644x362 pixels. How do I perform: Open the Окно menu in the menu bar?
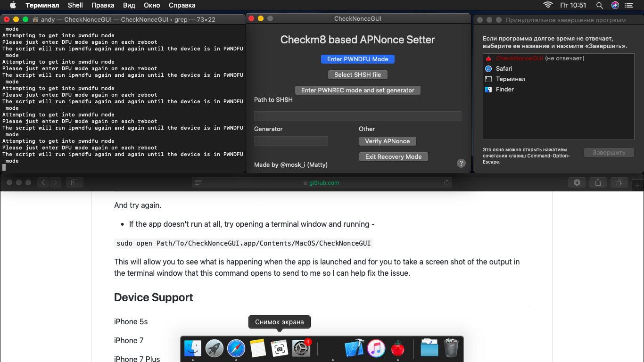point(152,5)
